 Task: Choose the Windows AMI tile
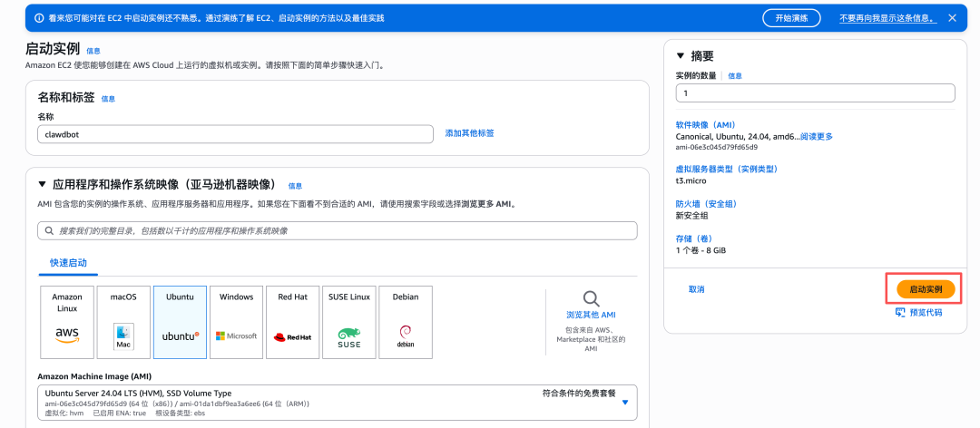pos(236,323)
